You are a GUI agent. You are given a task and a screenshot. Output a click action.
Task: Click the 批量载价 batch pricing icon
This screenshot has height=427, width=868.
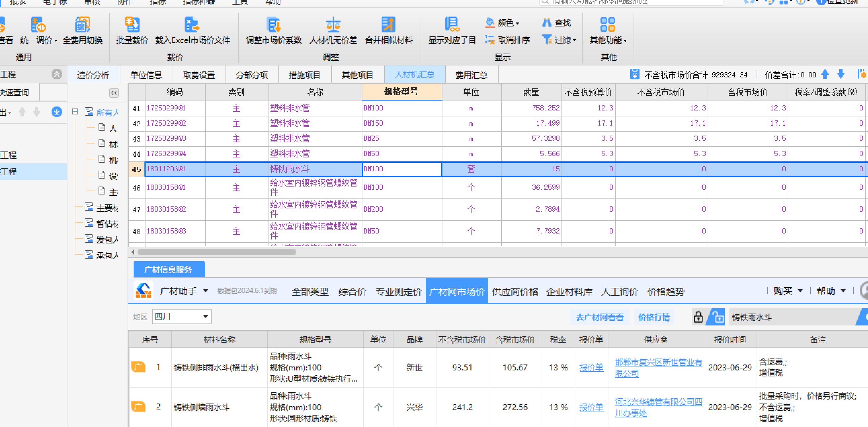pyautogui.click(x=132, y=24)
